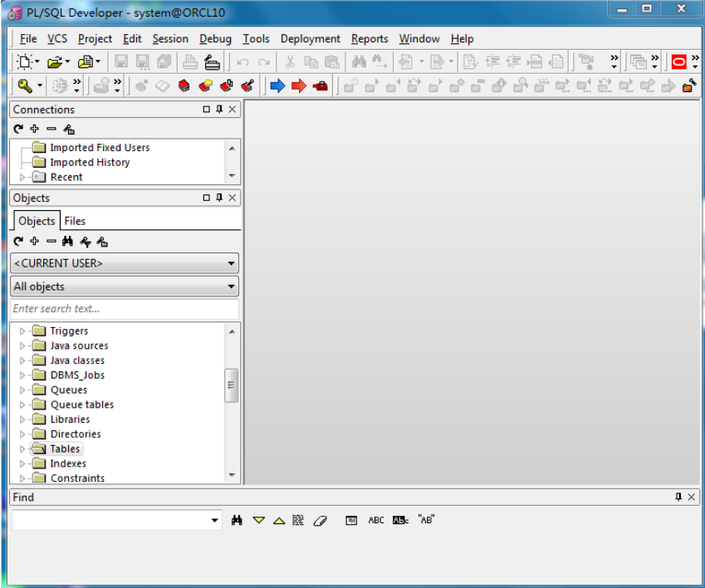Toggle maximize on the Objects panel
Screen dimensions: 705x588
click(x=207, y=198)
